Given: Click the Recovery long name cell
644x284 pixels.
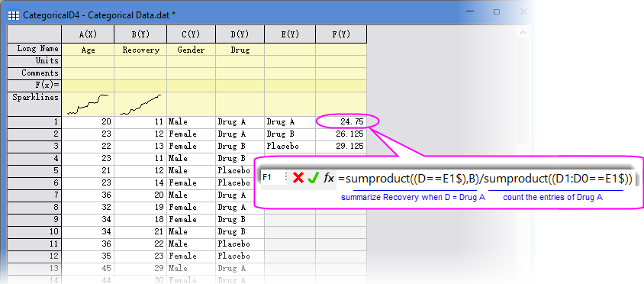Looking at the screenshot, I should click(x=140, y=50).
